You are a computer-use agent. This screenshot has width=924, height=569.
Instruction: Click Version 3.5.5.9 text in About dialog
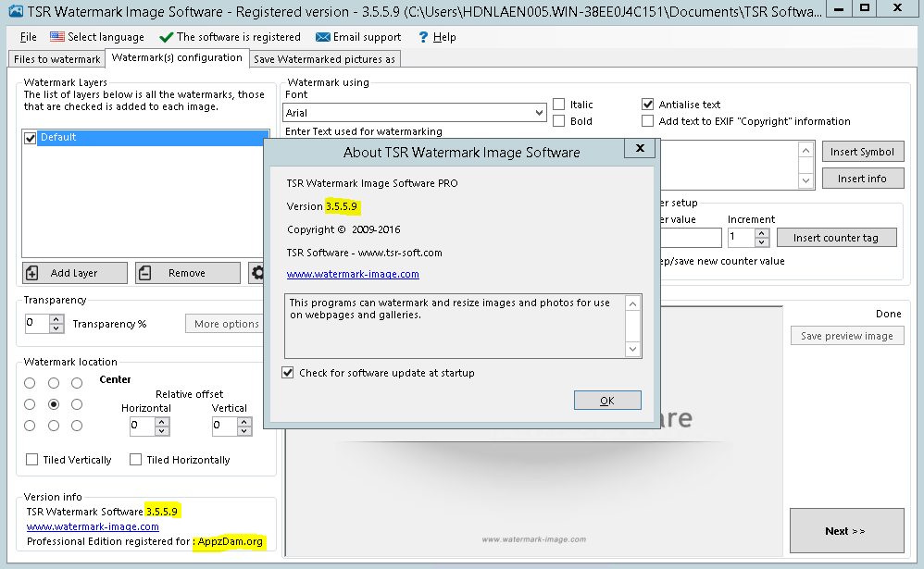322,206
